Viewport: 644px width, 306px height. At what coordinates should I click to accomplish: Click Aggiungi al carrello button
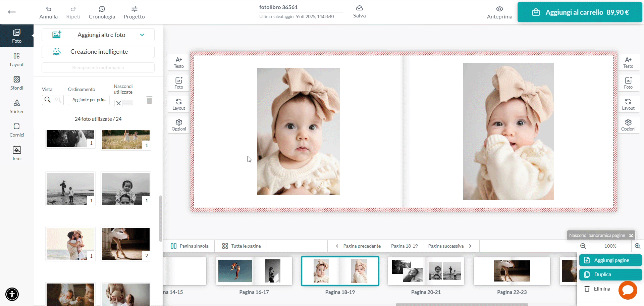tap(580, 12)
